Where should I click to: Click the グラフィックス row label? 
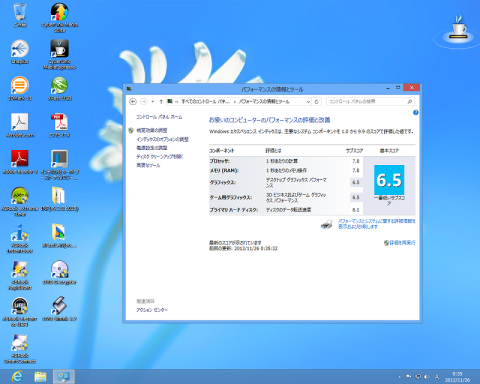pyautogui.click(x=222, y=183)
